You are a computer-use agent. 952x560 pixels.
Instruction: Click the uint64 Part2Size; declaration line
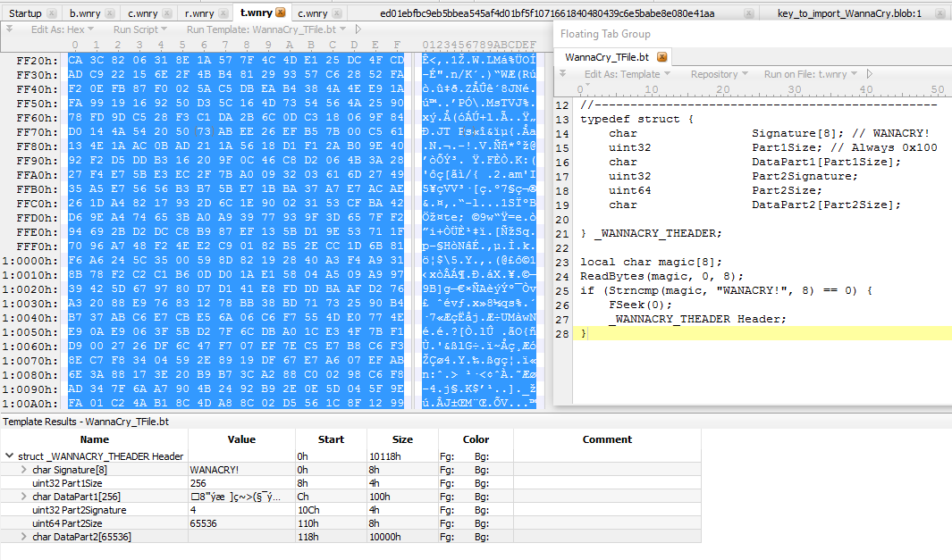(716, 190)
